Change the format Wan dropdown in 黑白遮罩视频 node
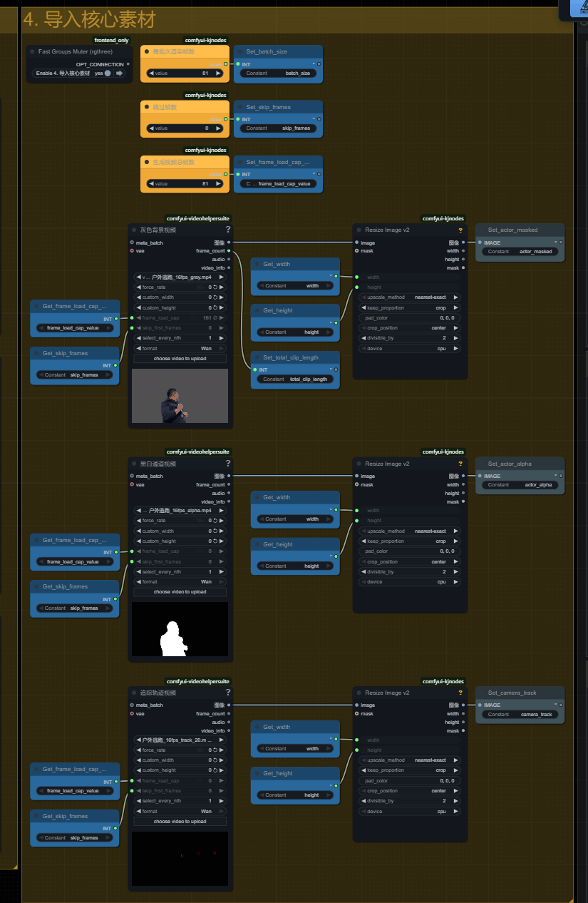 click(x=180, y=582)
